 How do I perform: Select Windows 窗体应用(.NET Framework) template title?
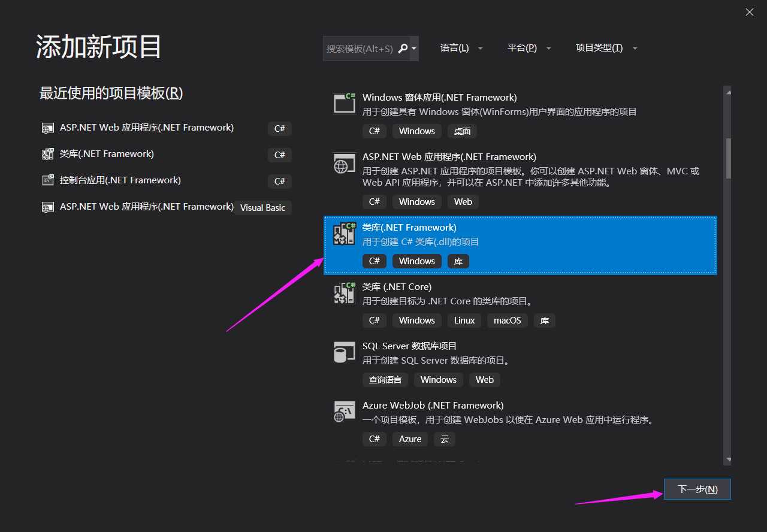click(x=439, y=97)
